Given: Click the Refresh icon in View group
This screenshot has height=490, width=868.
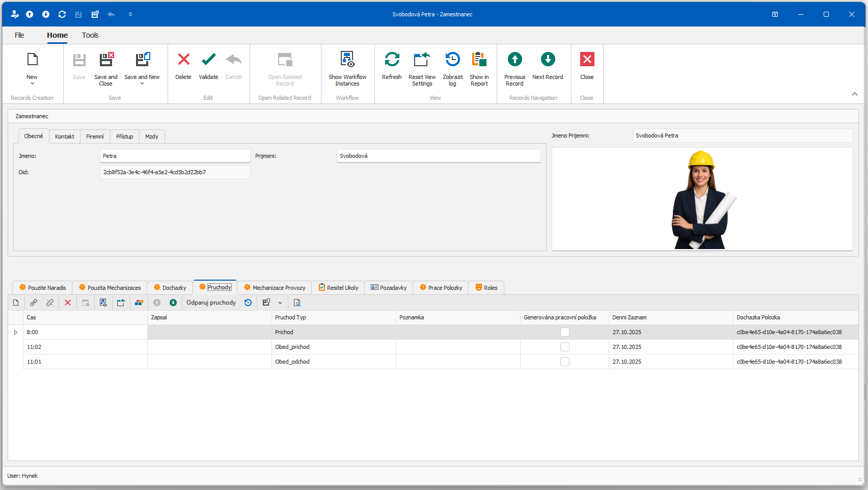Looking at the screenshot, I should 392,60.
